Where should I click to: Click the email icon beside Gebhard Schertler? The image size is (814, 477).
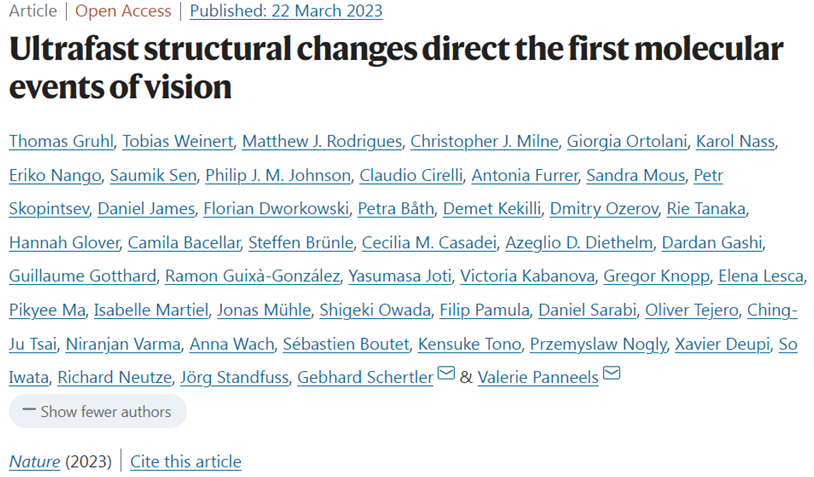coord(446,375)
